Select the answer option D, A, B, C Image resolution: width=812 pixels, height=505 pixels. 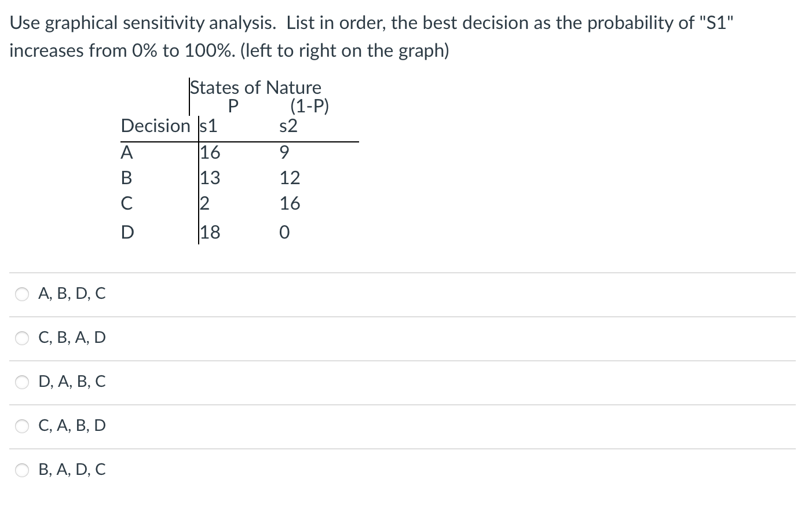[22, 382]
